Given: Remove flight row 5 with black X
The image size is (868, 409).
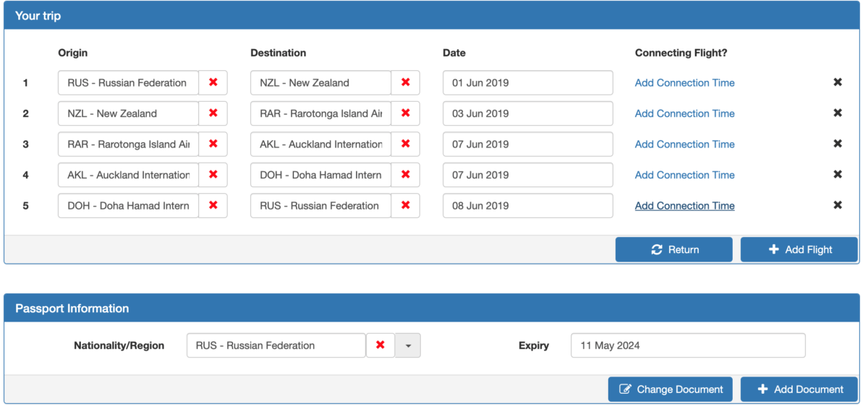Looking at the screenshot, I should tap(838, 205).
